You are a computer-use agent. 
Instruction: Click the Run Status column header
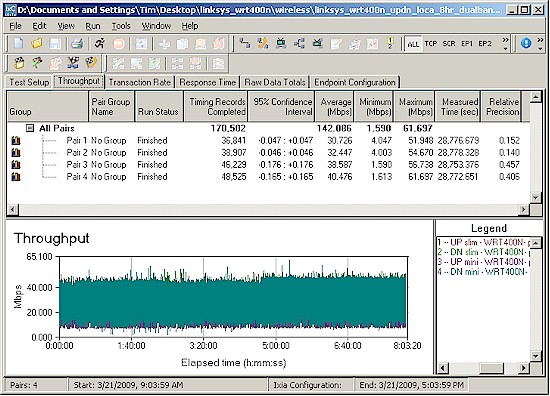click(159, 106)
